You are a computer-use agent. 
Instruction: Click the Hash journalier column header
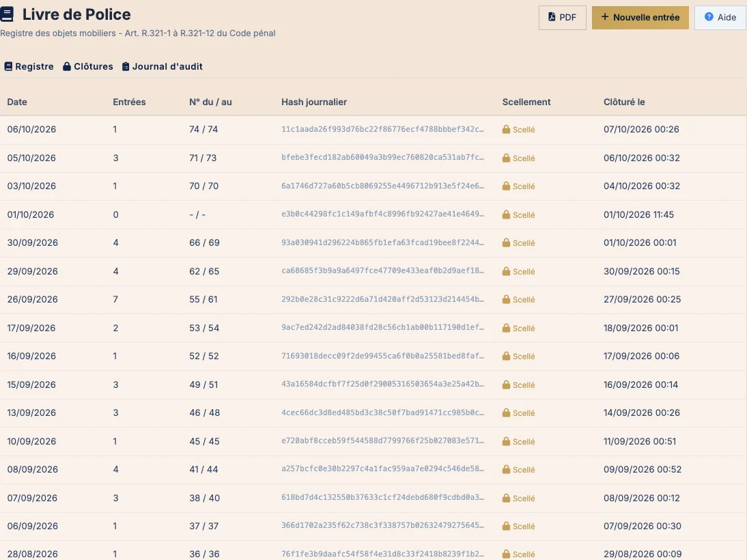[314, 102]
